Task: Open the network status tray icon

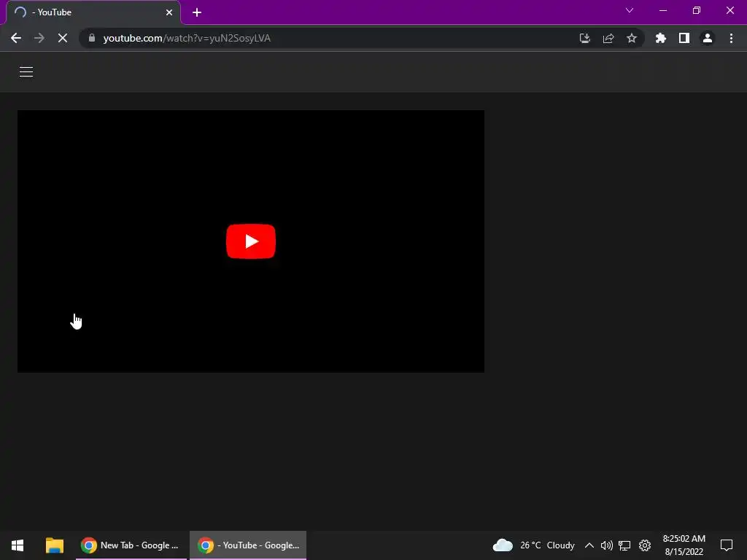Action: pos(624,545)
